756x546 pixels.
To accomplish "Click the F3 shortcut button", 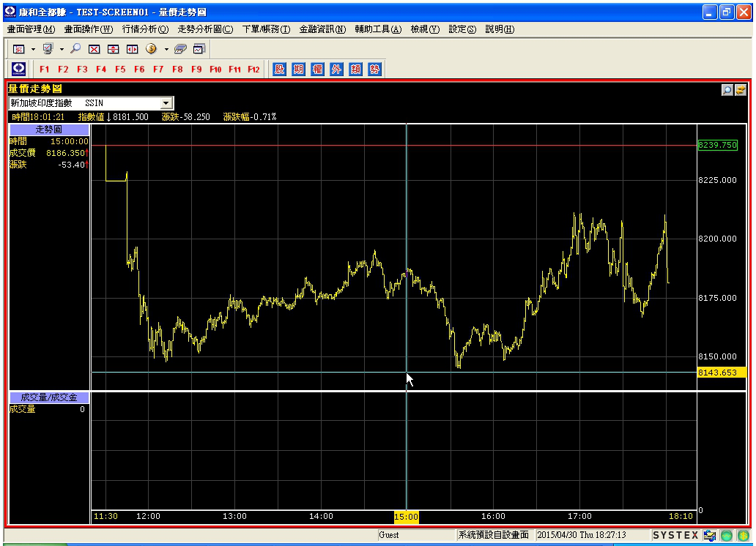I will (x=83, y=70).
